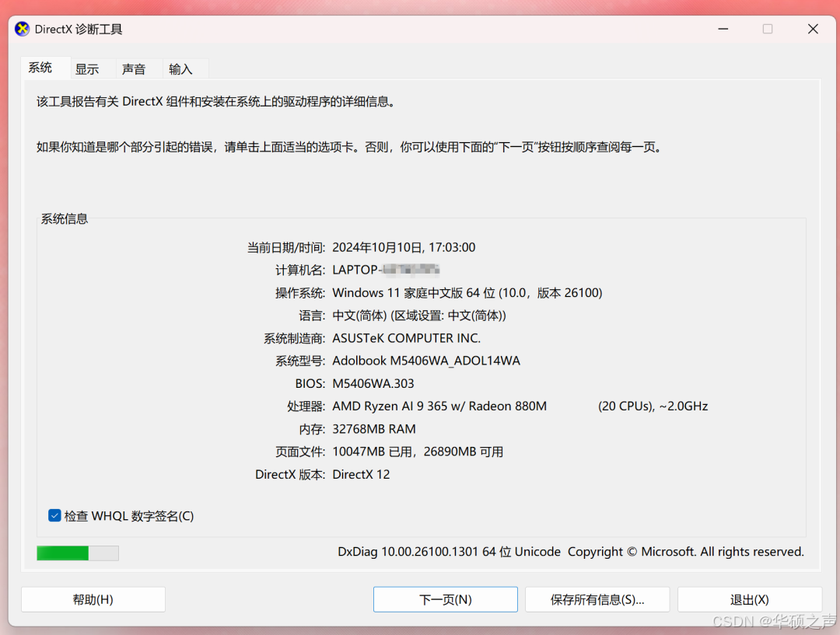Click the DirectX 版本 label
The image size is (840, 635).
point(290,474)
